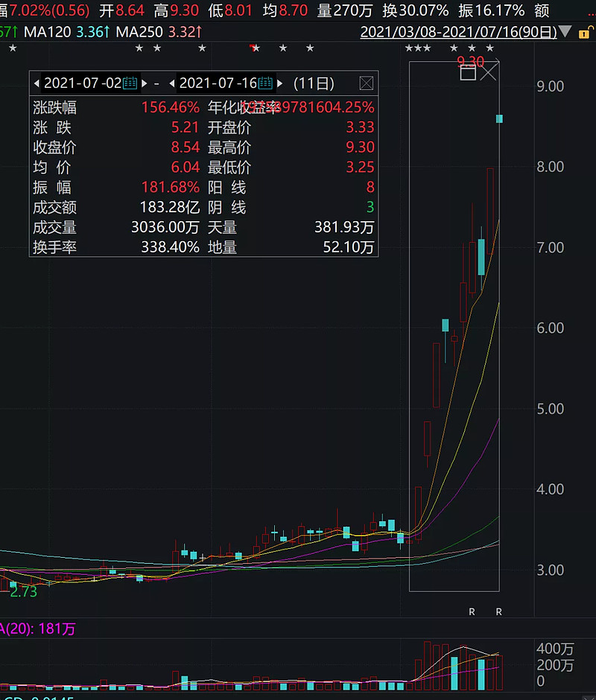
Task: Open the end date 2021-07-16 calendar picker
Action: [x=265, y=83]
